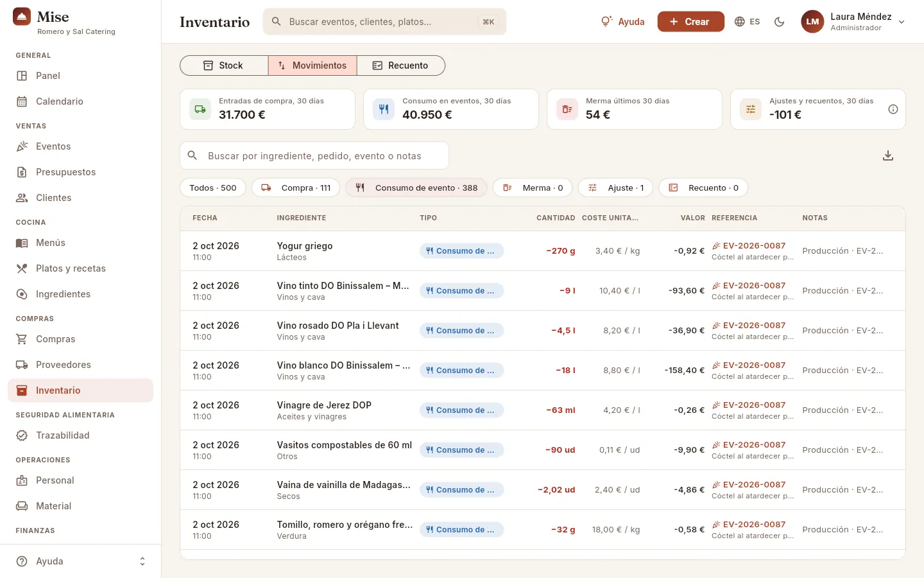This screenshot has width=924, height=578.
Task: Open Proveedores section
Action: 80,365
